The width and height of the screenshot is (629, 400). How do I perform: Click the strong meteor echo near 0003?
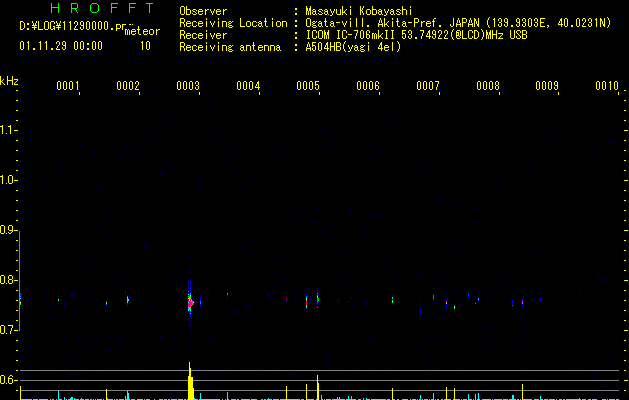[190, 303]
